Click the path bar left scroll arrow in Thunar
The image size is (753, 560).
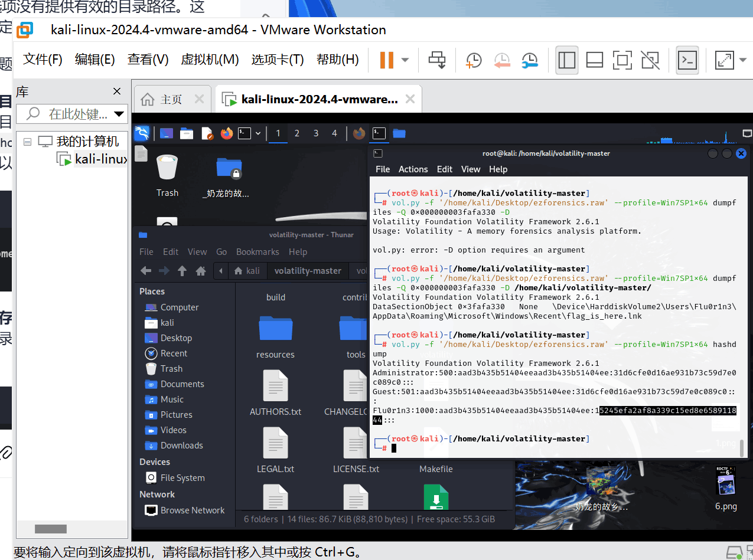(220, 271)
